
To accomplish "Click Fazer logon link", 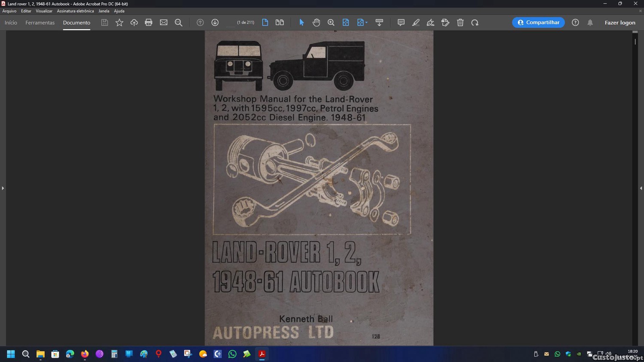I will click(620, 22).
